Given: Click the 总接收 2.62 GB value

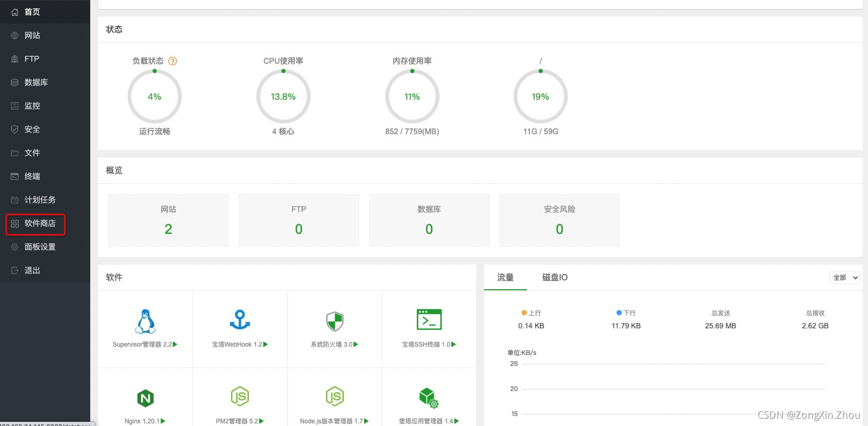Looking at the screenshot, I should [815, 326].
